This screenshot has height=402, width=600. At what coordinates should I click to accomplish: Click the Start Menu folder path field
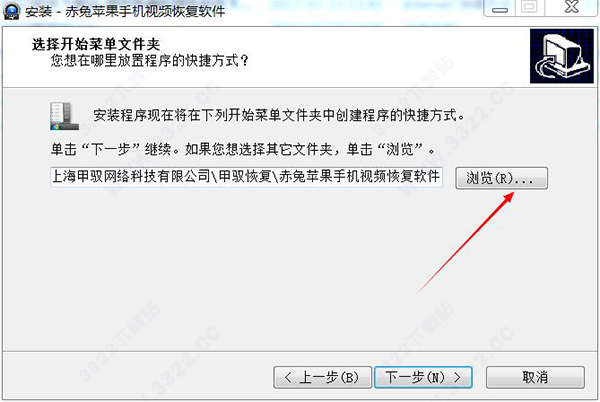246,177
